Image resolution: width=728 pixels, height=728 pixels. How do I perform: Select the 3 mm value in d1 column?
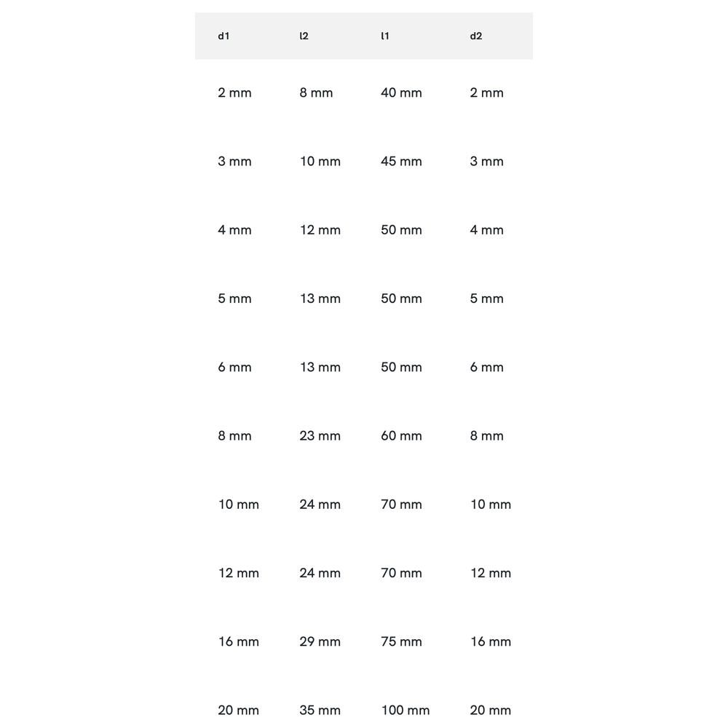coord(234,161)
